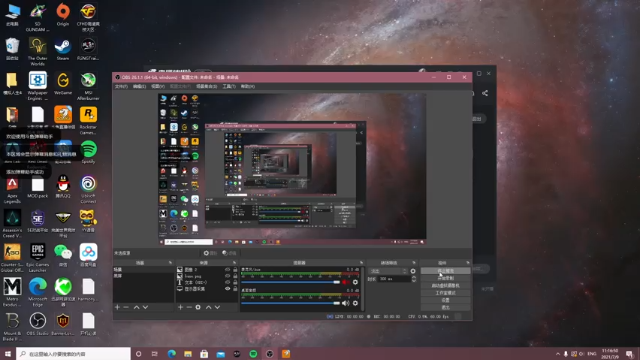Toggle visibility of the 文本 (GDI+) source

coord(227,282)
